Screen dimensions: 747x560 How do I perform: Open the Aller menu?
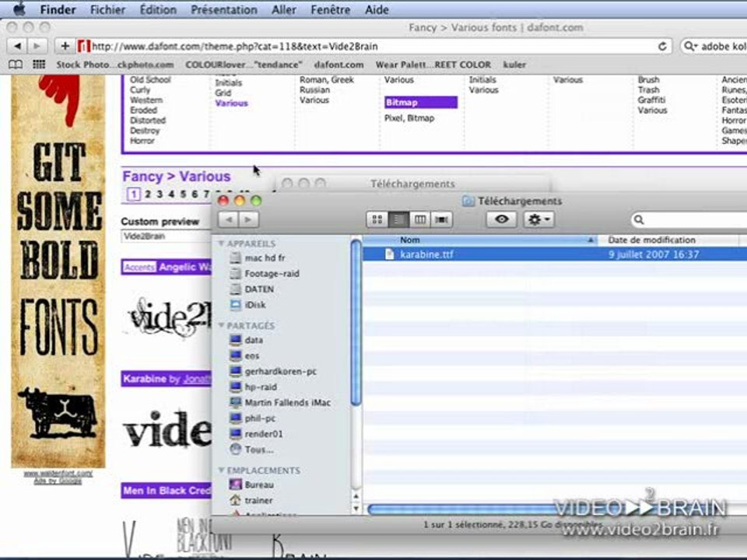(283, 9)
